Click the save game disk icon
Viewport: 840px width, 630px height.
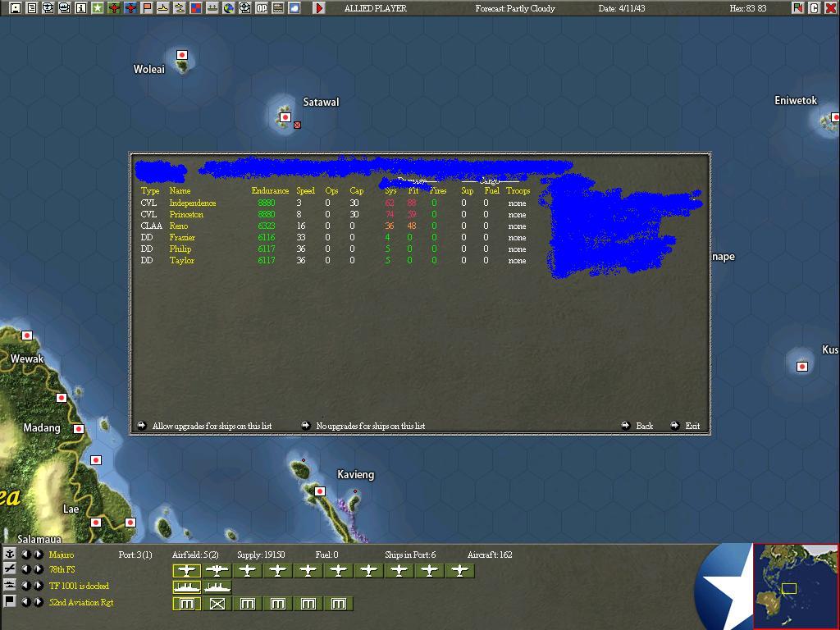(15, 8)
